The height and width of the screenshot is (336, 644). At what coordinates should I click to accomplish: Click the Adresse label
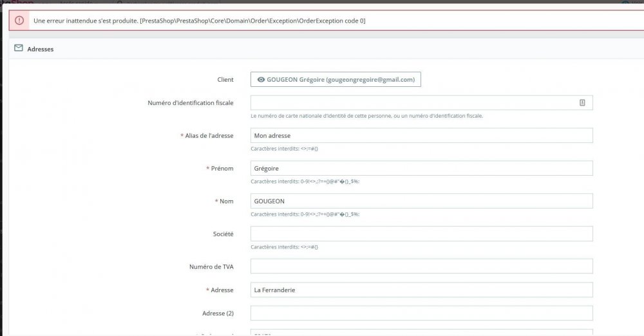tap(220, 290)
